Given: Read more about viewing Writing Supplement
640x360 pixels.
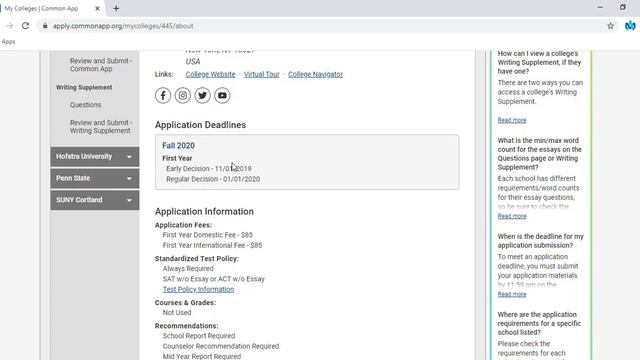Looking at the screenshot, I should tap(512, 120).
